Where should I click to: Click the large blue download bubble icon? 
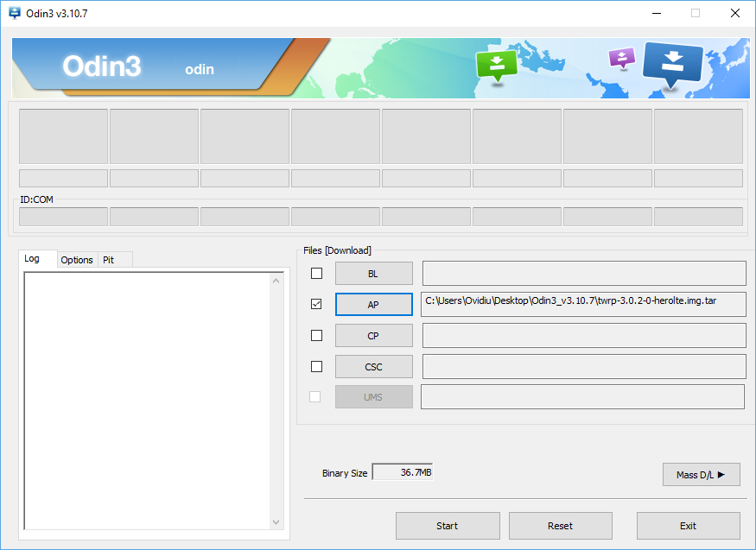pos(673,63)
